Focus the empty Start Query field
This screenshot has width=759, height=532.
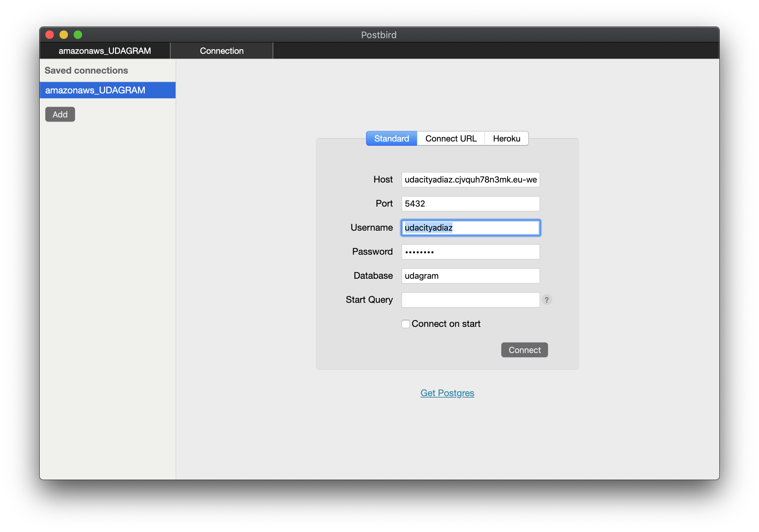470,300
